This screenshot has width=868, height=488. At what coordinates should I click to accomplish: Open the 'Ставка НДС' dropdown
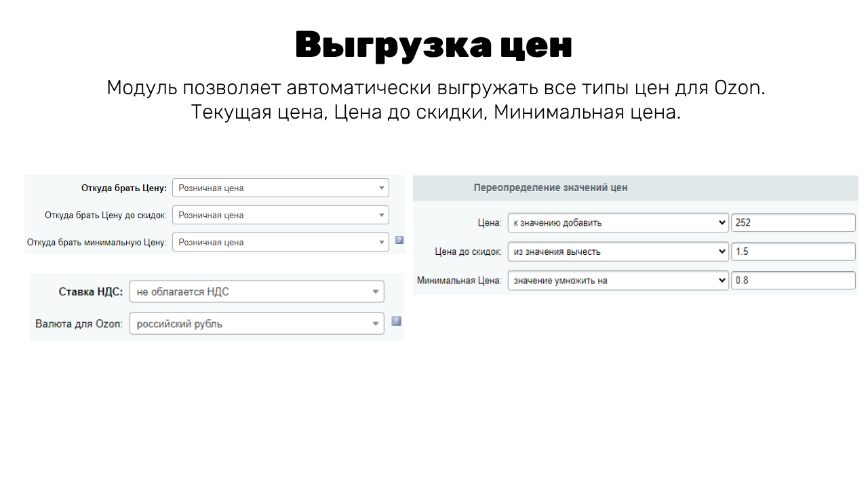[256, 292]
